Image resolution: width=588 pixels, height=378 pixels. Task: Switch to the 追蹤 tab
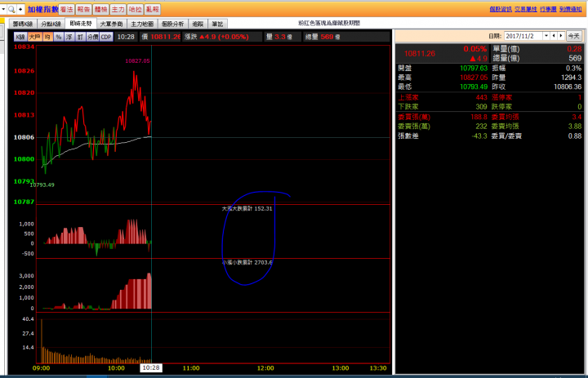click(198, 24)
